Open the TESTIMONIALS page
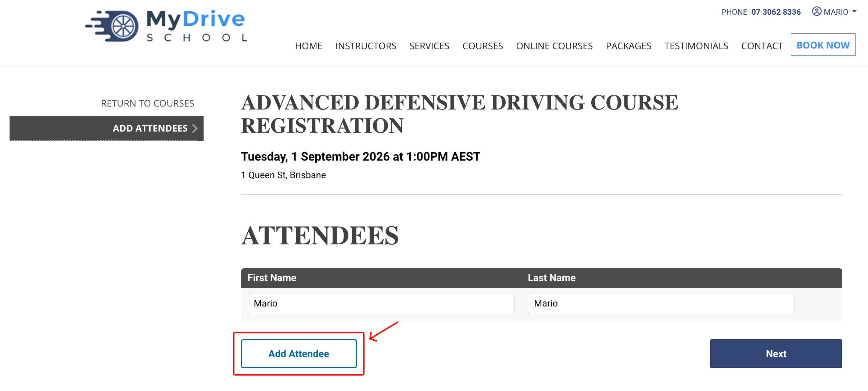This screenshot has height=391, width=868. click(696, 46)
